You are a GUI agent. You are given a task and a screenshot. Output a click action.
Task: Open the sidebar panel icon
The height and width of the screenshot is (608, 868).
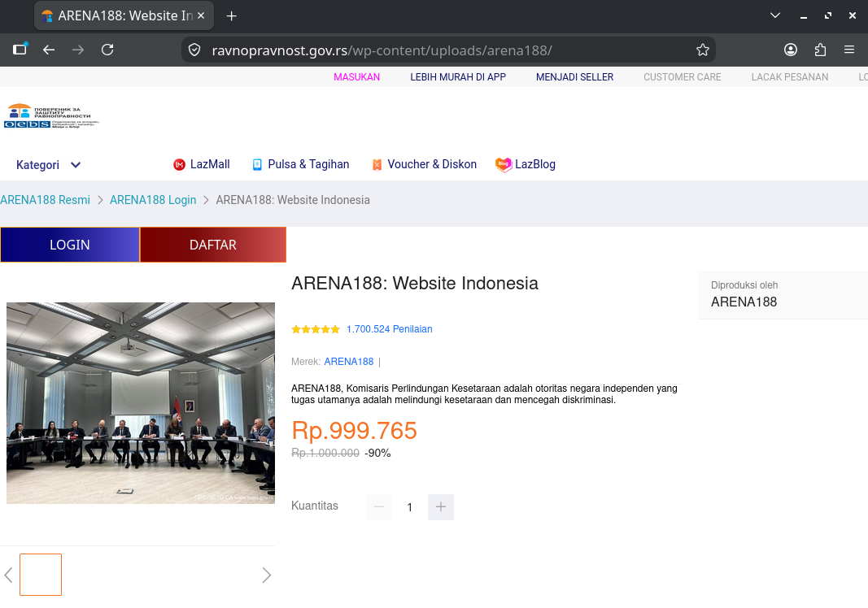coord(20,50)
